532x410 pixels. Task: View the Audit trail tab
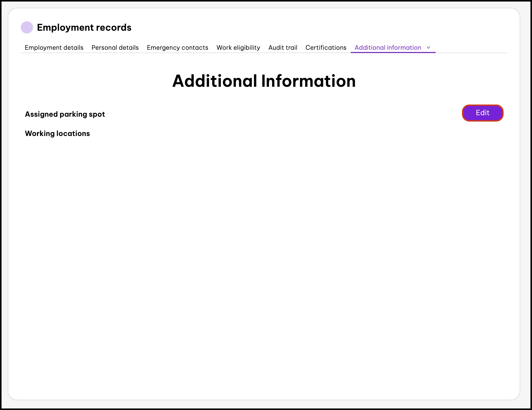coord(283,47)
